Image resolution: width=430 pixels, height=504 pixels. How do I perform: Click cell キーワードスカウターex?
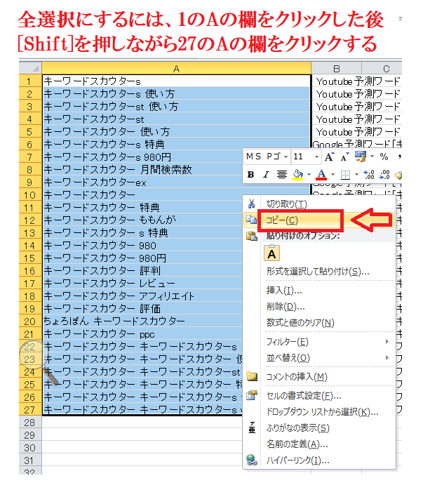tap(143, 183)
